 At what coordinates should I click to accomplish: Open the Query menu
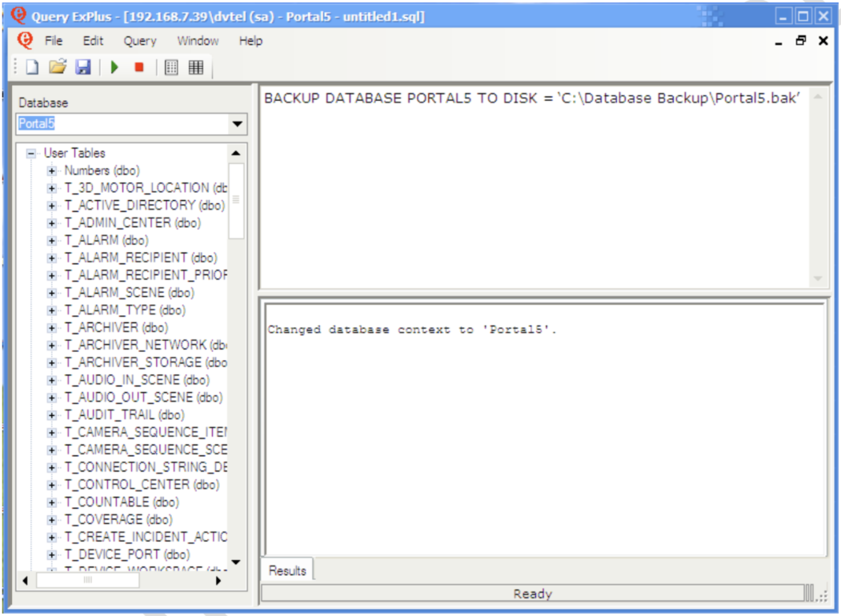coord(139,41)
